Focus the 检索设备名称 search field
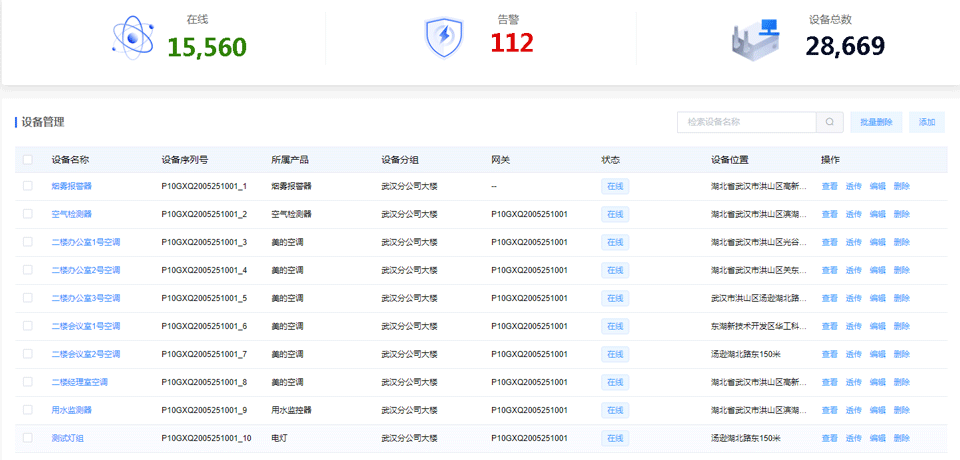 [x=746, y=122]
